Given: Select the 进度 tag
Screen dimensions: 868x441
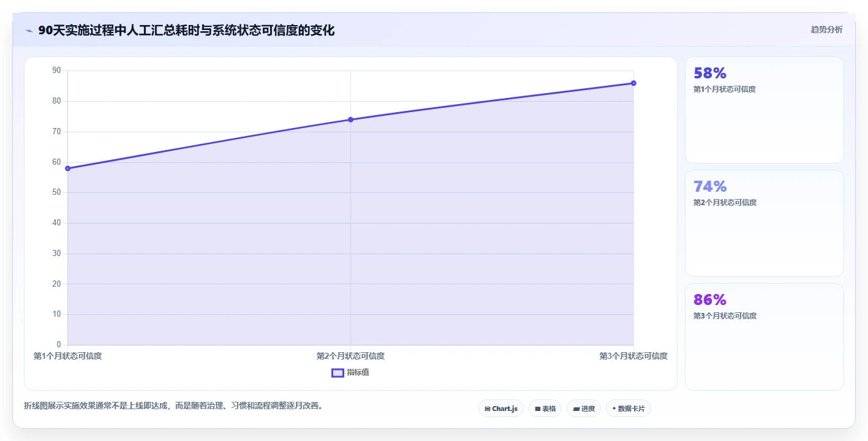Looking at the screenshot, I should pos(584,409).
